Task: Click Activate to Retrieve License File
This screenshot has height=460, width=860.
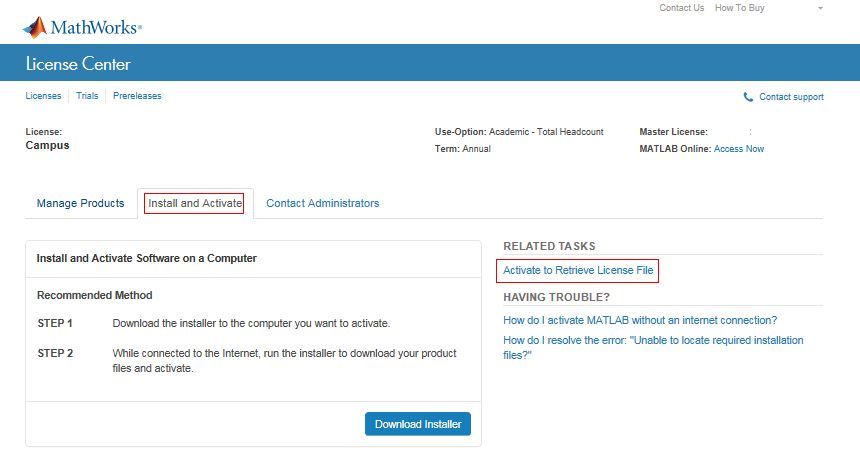Action: (578, 271)
